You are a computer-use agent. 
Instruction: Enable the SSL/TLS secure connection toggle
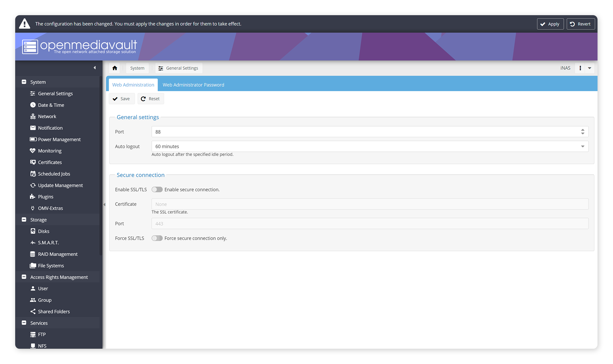click(x=157, y=190)
